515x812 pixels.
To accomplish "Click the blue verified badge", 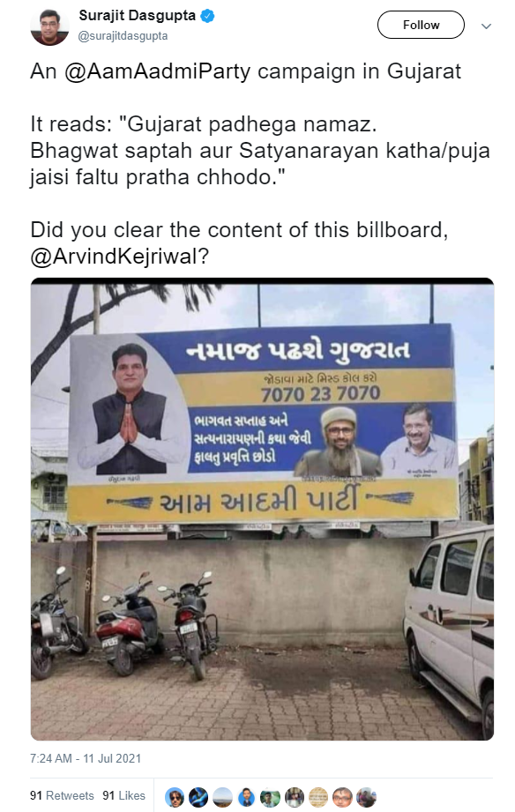I will [x=207, y=16].
